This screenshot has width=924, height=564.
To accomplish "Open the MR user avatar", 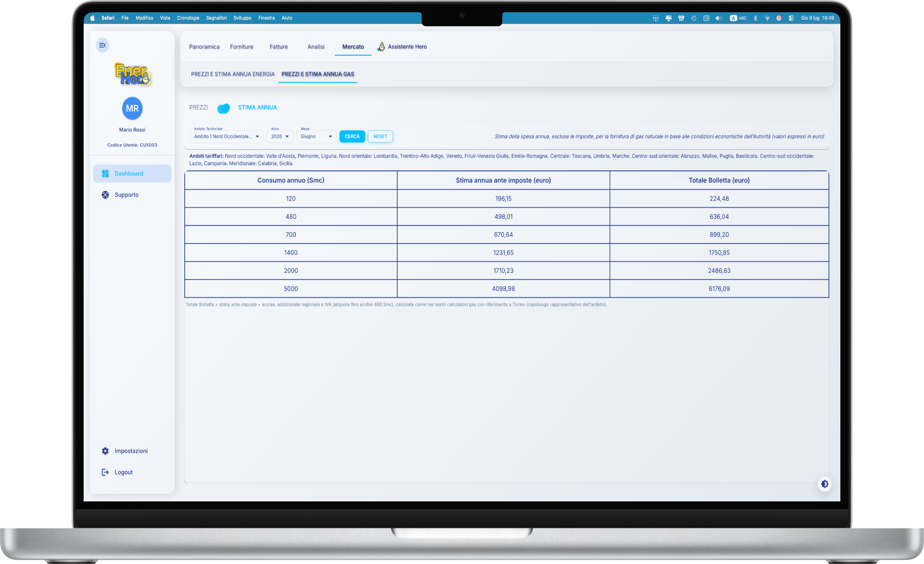I will [132, 108].
